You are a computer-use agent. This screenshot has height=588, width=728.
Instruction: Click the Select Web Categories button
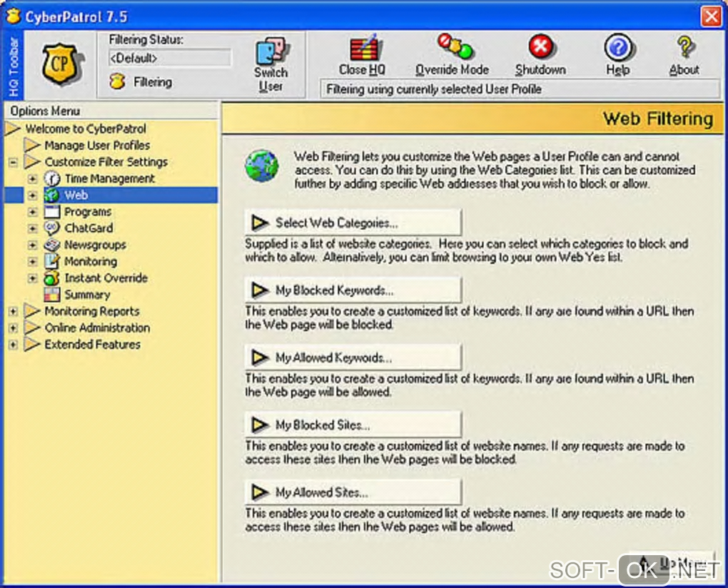(x=353, y=223)
